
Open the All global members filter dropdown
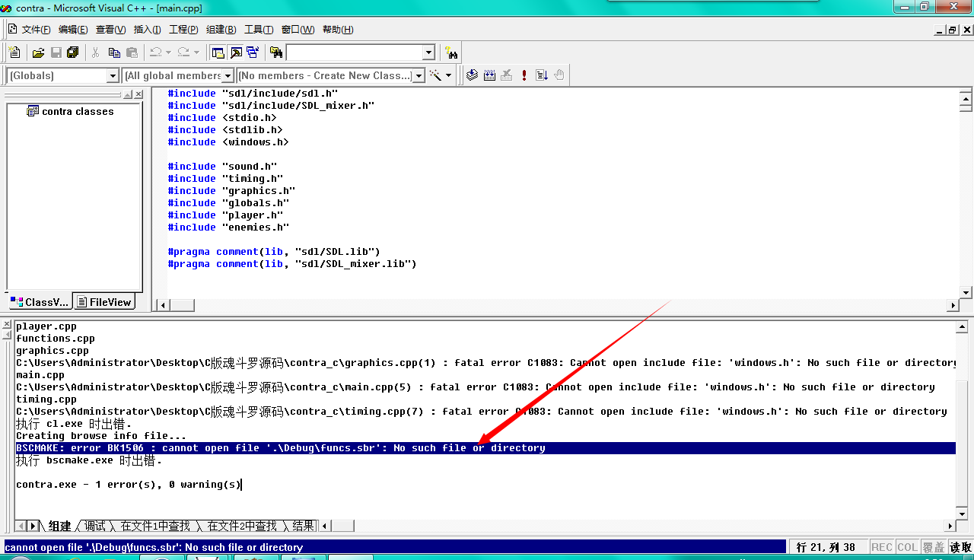227,75
